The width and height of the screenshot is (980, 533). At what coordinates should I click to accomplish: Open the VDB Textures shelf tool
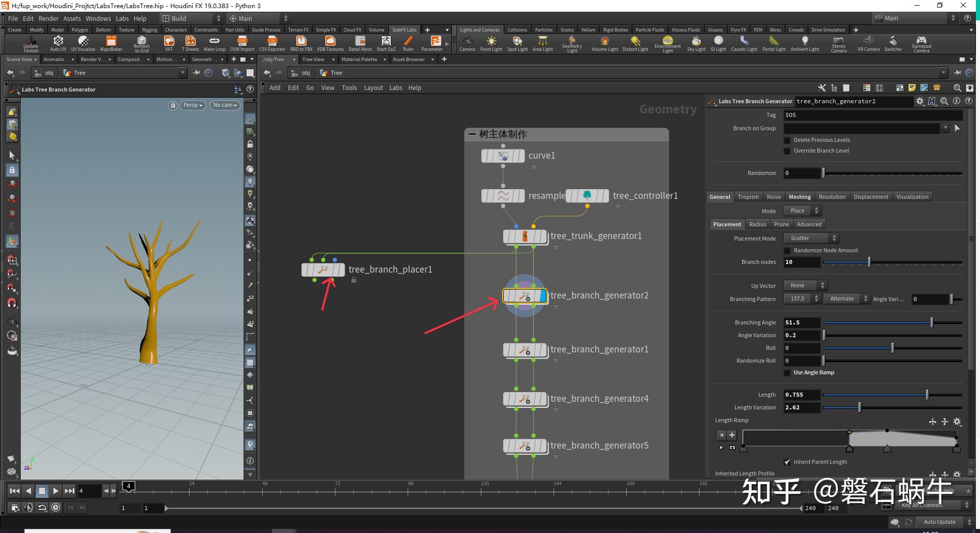point(330,44)
